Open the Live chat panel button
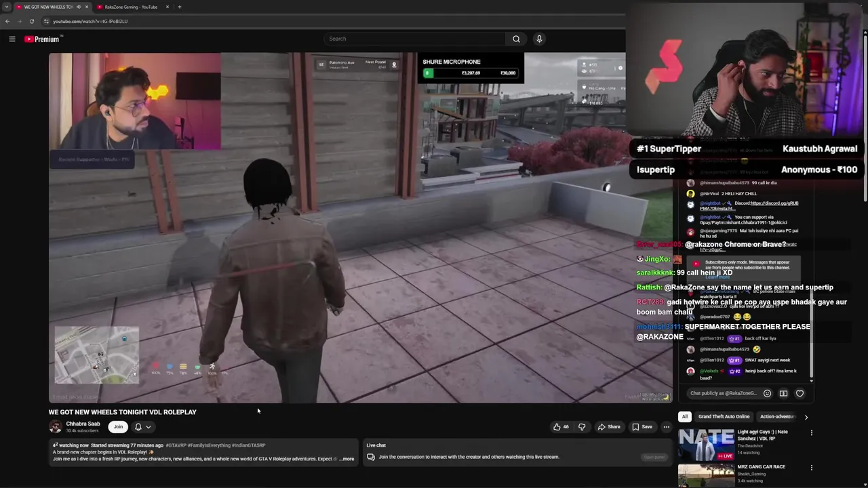This screenshot has height=488, width=868. (x=654, y=457)
